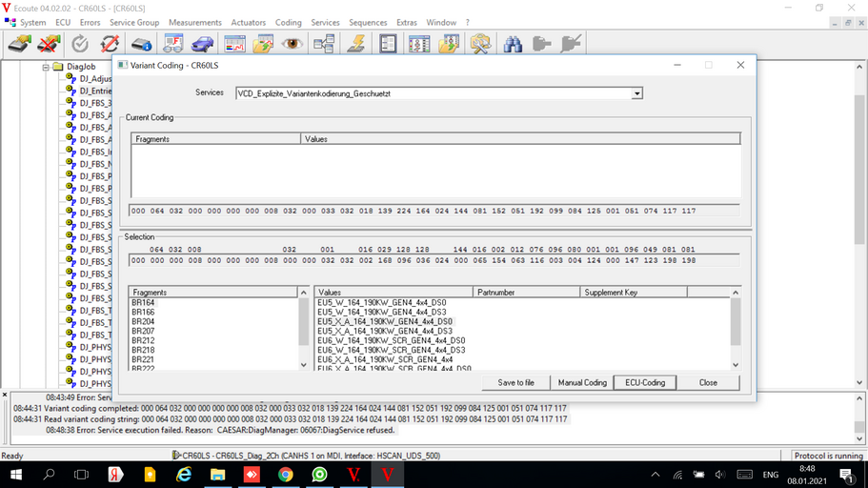Image resolution: width=868 pixels, height=488 pixels.
Task: Open Yandex browser from the taskbar
Action: tap(115, 475)
